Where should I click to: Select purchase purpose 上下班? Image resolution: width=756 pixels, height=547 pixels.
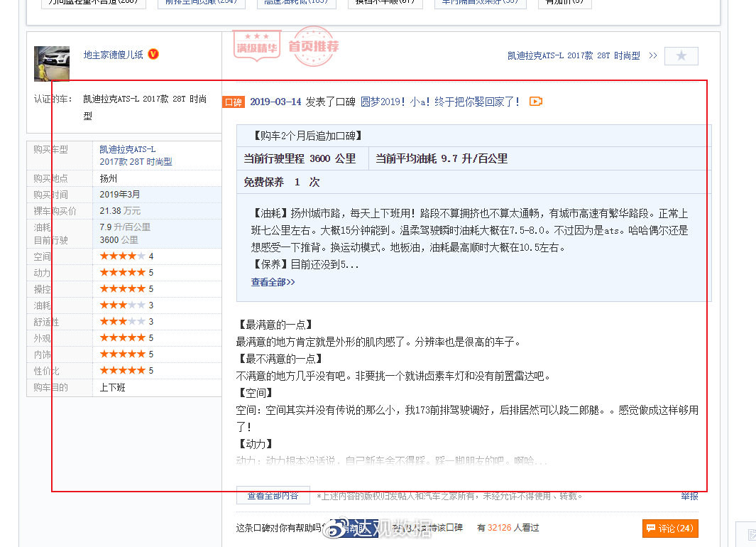tap(112, 387)
